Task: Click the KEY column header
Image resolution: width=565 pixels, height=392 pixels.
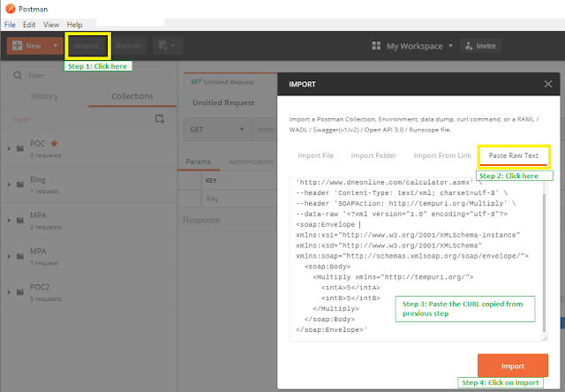Action: pyautogui.click(x=211, y=180)
